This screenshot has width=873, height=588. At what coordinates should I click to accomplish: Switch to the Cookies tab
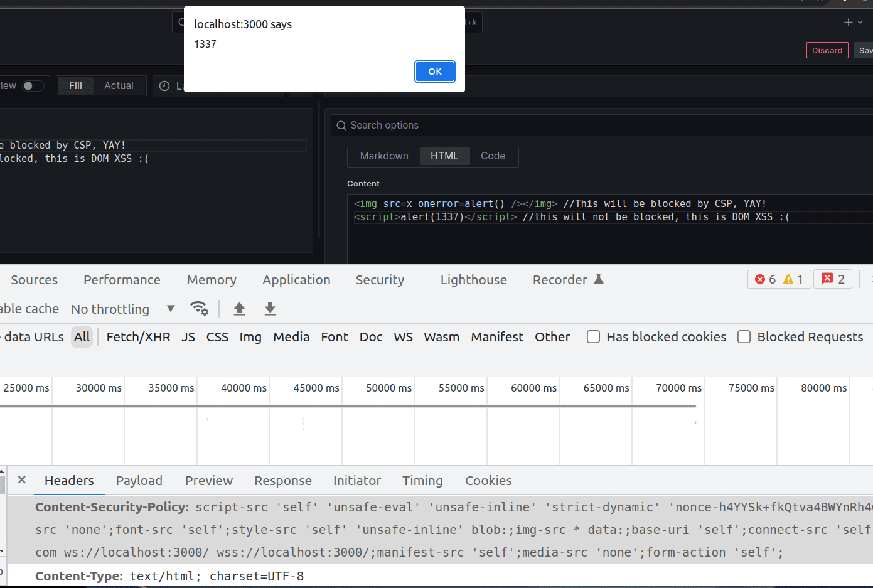tap(488, 481)
